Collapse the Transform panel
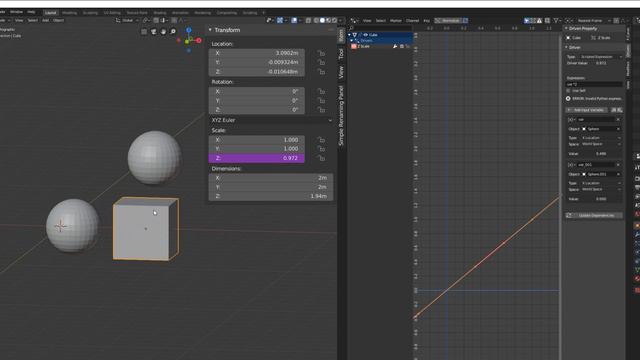Screen dimensions: 640x360 point(210,30)
